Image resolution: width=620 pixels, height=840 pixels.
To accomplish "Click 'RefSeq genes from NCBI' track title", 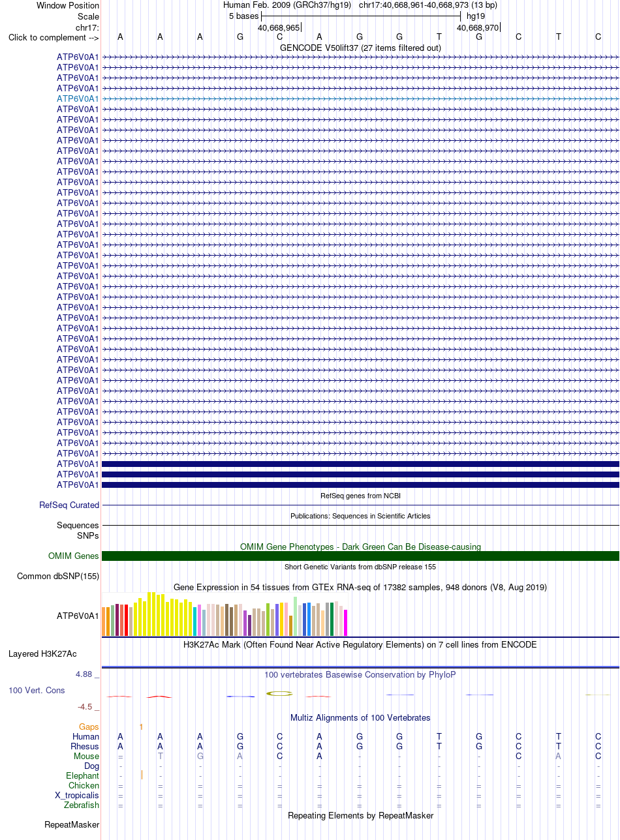I will coord(360,496).
